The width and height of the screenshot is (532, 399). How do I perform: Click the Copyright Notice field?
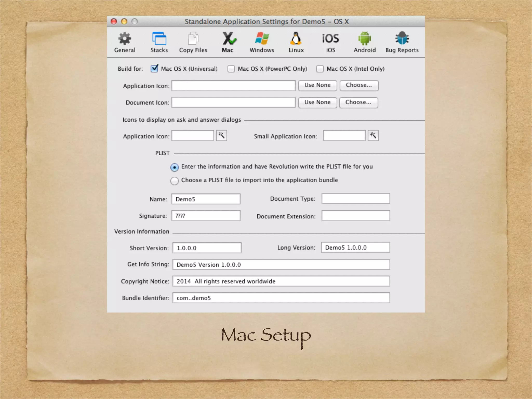point(281,281)
